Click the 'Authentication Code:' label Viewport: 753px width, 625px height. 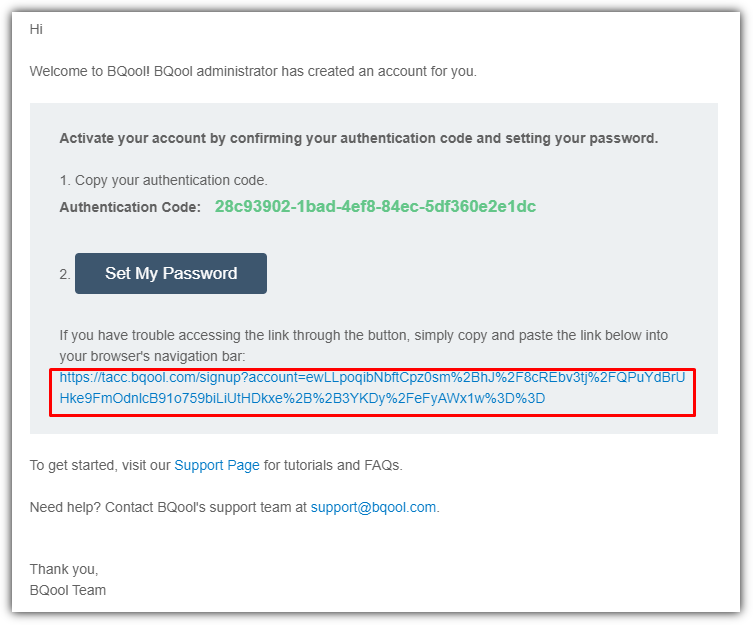(x=130, y=207)
